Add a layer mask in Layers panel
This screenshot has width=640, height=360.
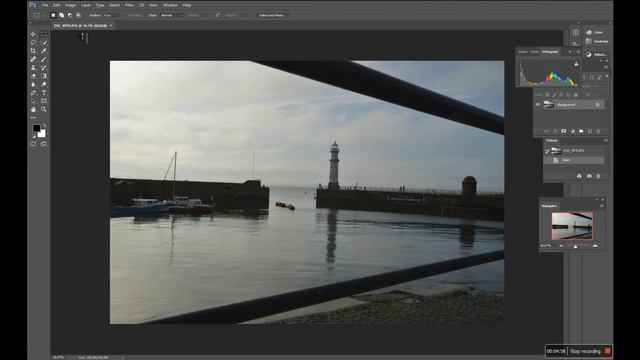click(564, 131)
